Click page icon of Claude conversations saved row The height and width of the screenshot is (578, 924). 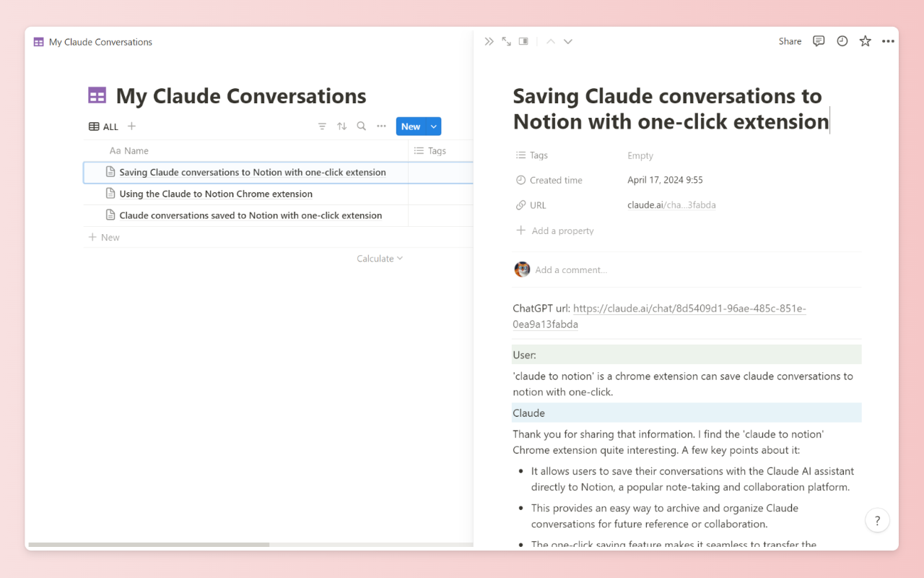click(x=110, y=215)
